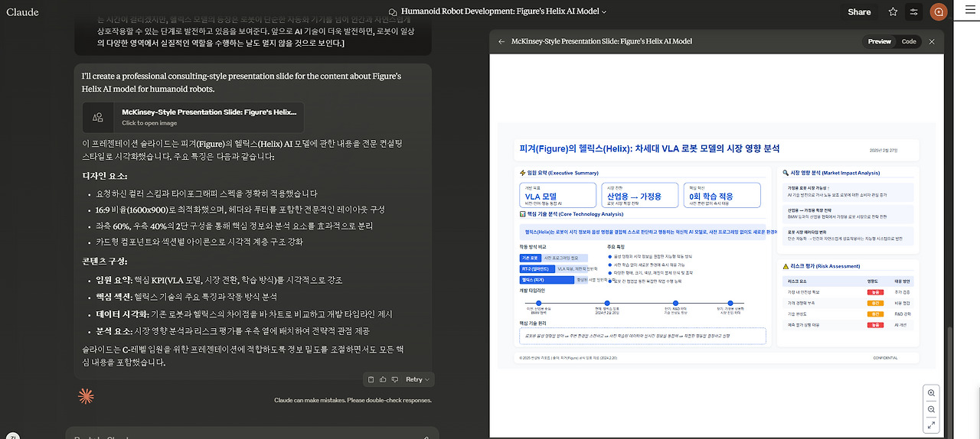
Task: Give the response a thumbs down
Action: tap(395, 379)
